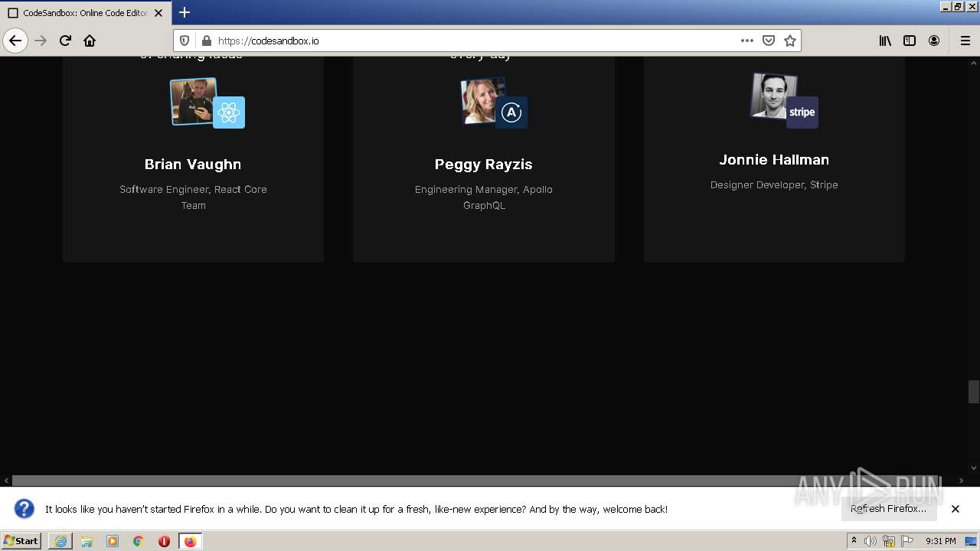Open File Explorer from taskbar
The image size is (980, 551).
coord(87,541)
